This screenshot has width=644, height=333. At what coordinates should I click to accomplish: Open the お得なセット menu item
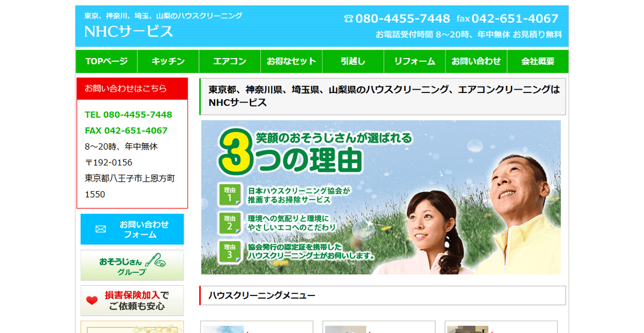pyautogui.click(x=291, y=61)
